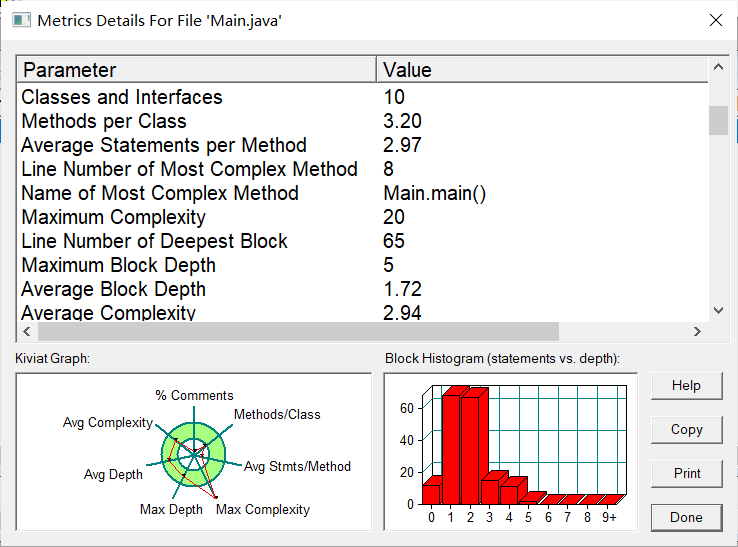Select the 'Maximum Complexity' row

(363, 217)
